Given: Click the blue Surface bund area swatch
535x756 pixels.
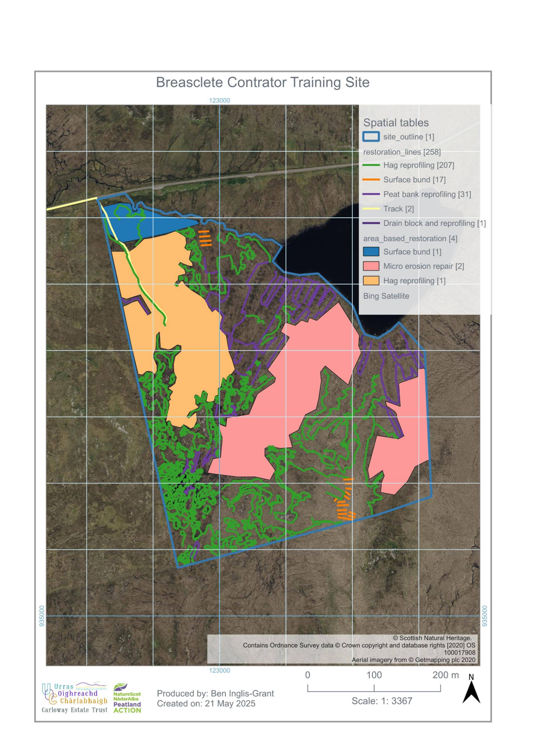Looking at the screenshot, I should click(x=371, y=252).
